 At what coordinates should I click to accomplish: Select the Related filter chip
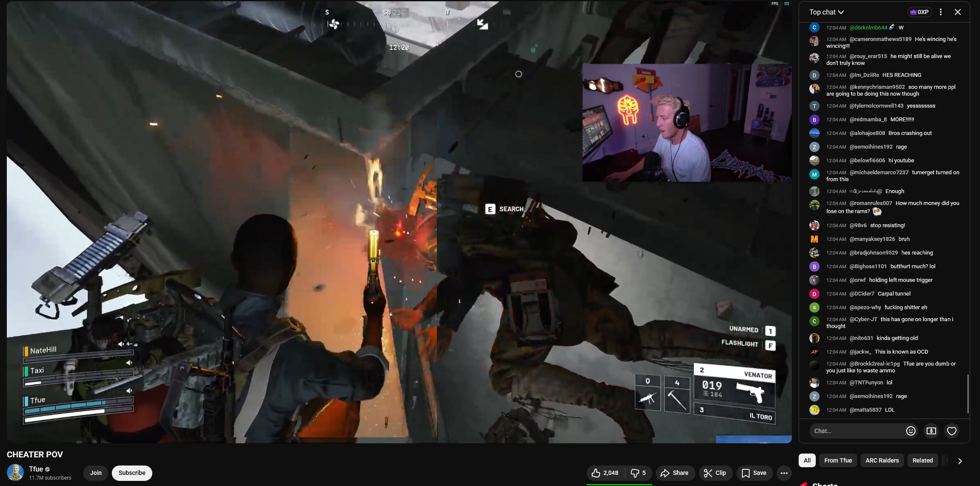point(922,460)
